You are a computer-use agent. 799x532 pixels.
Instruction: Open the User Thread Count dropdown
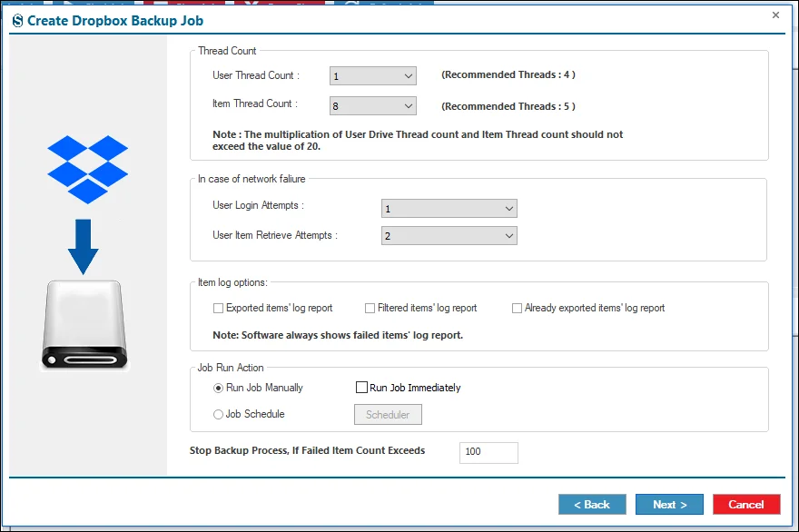(373, 76)
